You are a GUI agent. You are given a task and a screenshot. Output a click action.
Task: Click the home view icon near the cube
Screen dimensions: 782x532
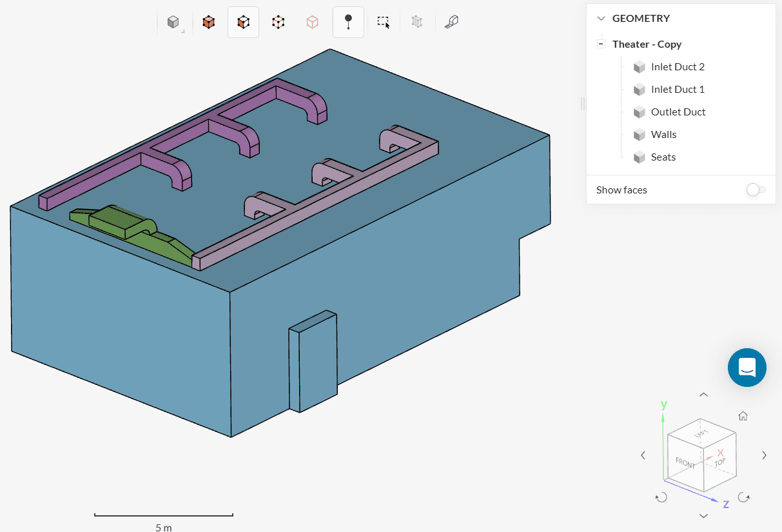tap(743, 416)
